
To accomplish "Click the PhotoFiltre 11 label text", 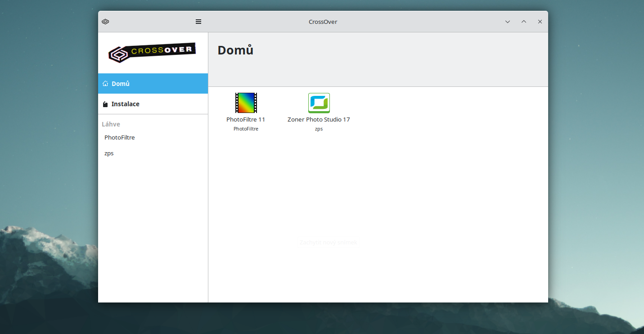I will tap(246, 120).
